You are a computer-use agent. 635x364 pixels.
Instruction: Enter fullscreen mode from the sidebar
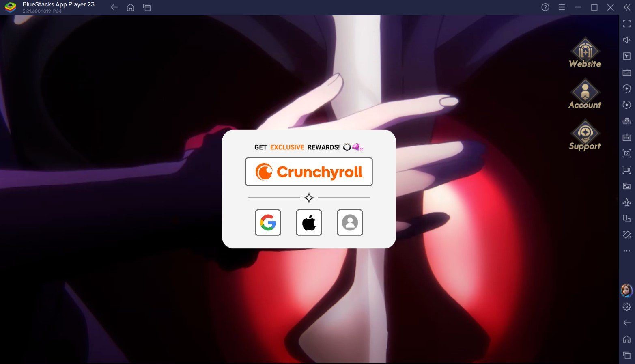pyautogui.click(x=627, y=24)
